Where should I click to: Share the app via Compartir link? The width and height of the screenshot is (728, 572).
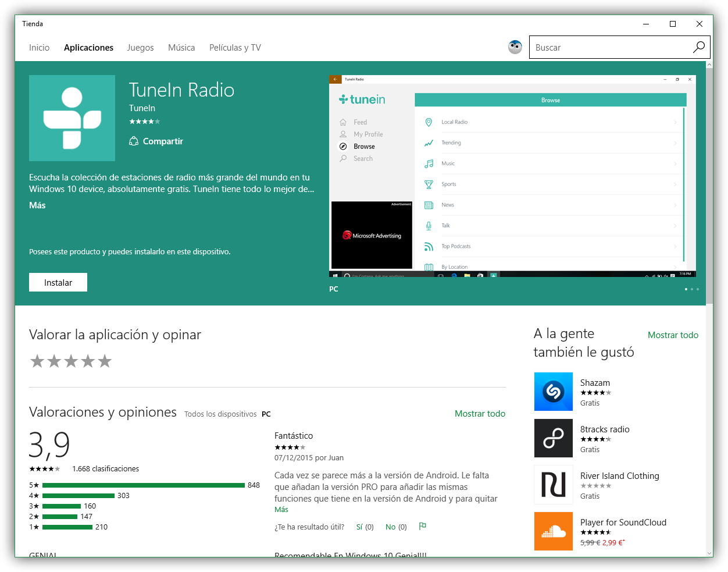coord(163,141)
